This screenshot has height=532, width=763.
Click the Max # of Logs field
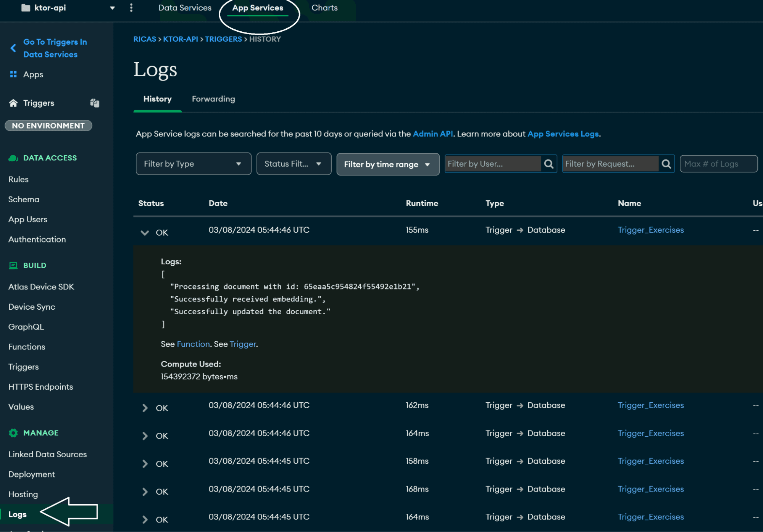718,164
